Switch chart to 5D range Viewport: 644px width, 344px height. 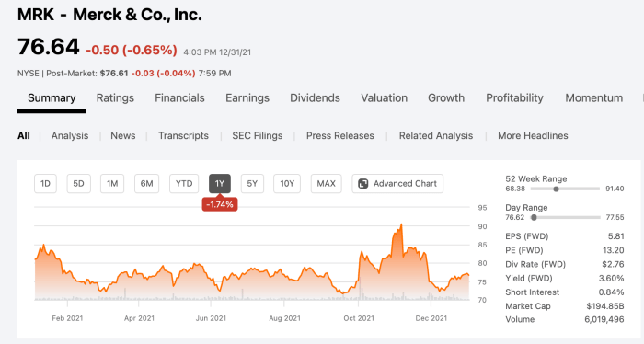click(78, 183)
